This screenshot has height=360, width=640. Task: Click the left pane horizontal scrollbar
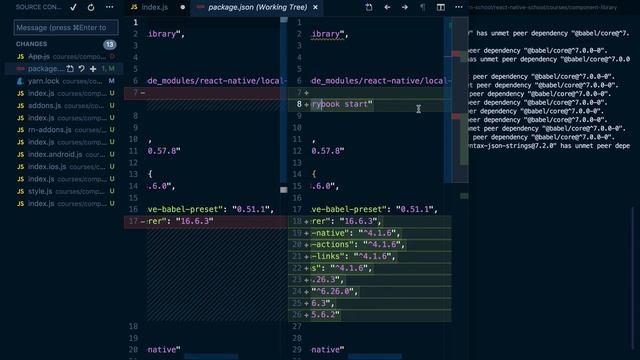[211, 357]
